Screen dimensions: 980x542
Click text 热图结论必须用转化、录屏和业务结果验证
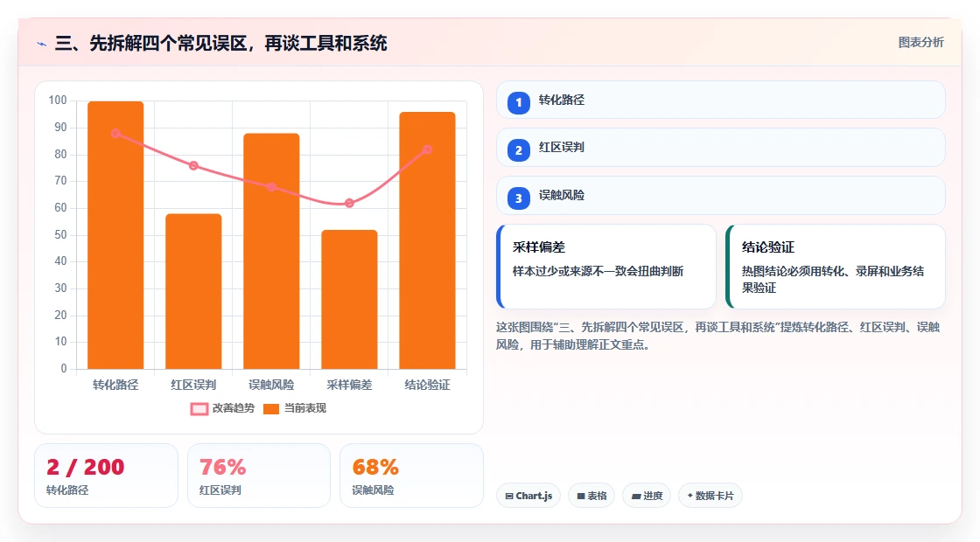point(833,280)
